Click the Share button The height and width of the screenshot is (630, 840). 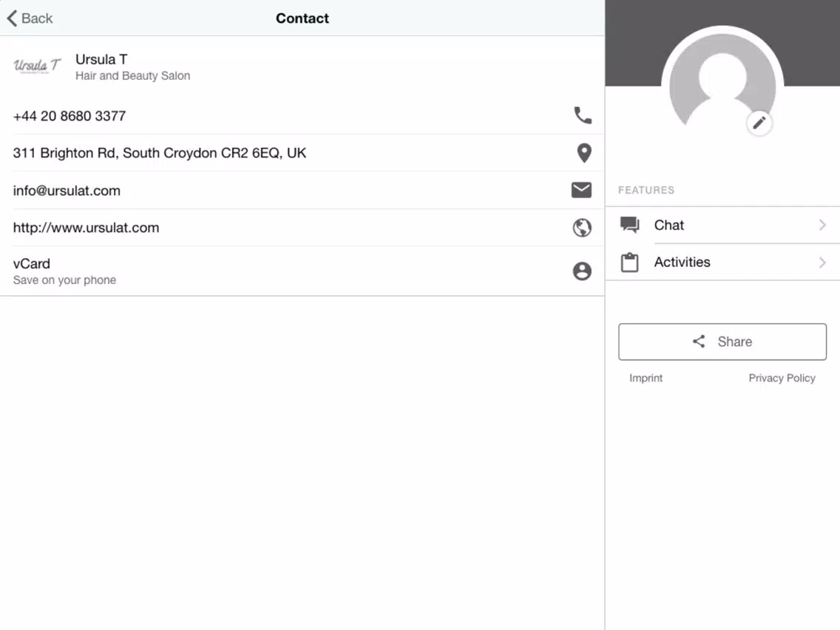722,342
